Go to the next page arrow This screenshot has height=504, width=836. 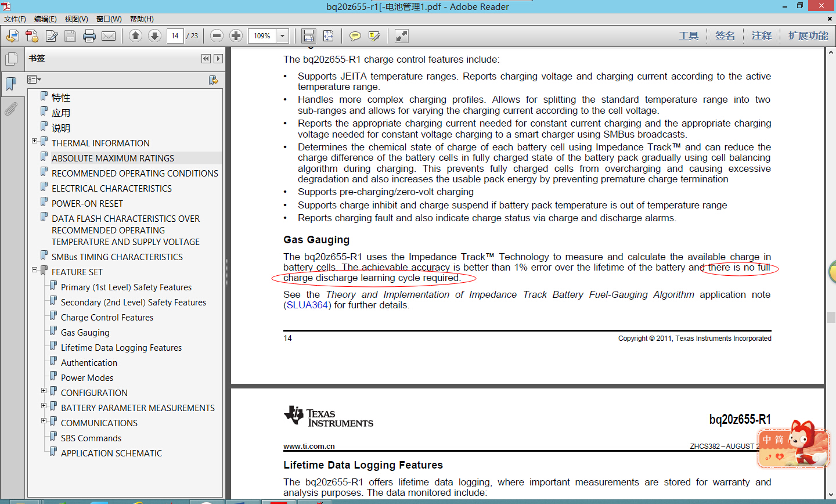pyautogui.click(x=154, y=36)
